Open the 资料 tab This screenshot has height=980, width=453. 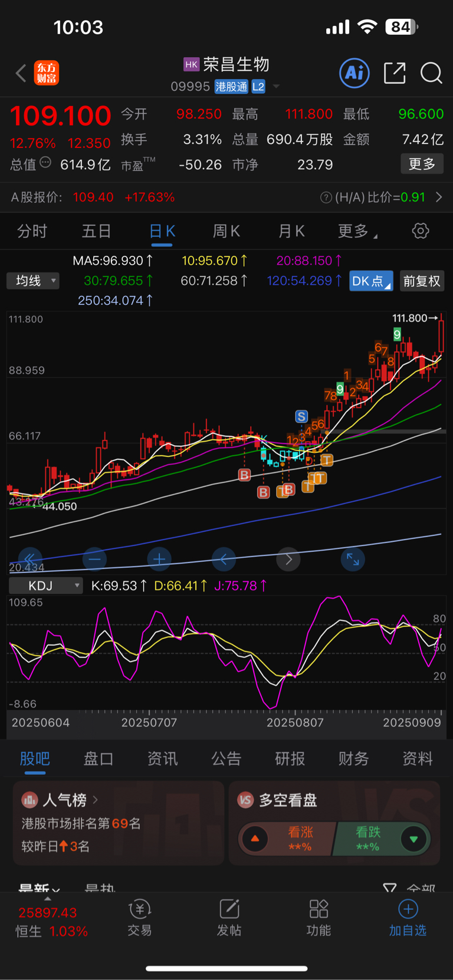point(418,758)
